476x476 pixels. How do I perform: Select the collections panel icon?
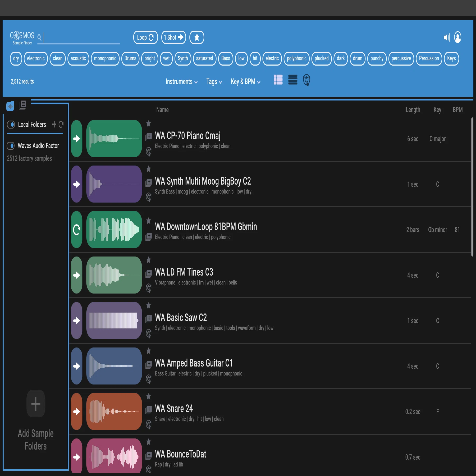click(x=22, y=106)
